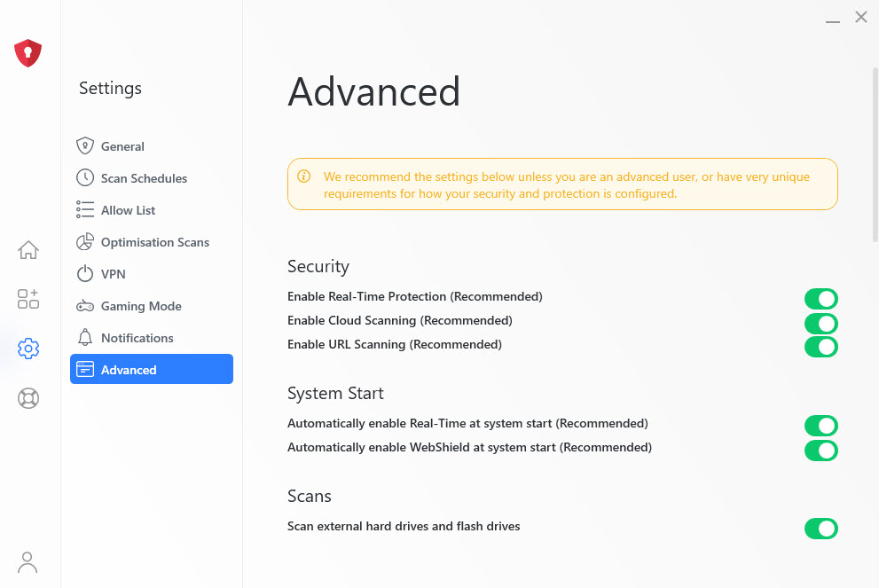This screenshot has width=879, height=588.
Task: Disable Real-Time Protection toggle
Action: (x=820, y=299)
